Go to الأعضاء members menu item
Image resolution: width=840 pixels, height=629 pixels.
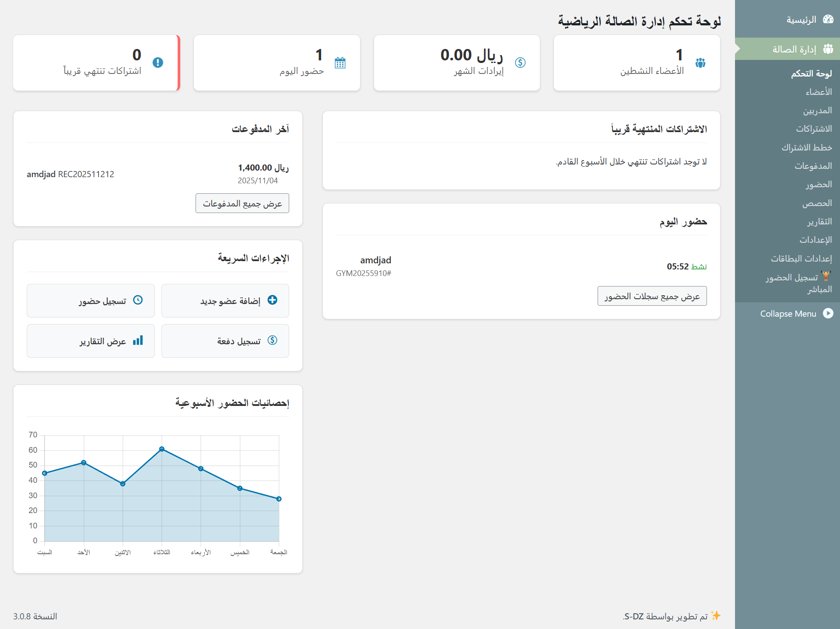819,92
